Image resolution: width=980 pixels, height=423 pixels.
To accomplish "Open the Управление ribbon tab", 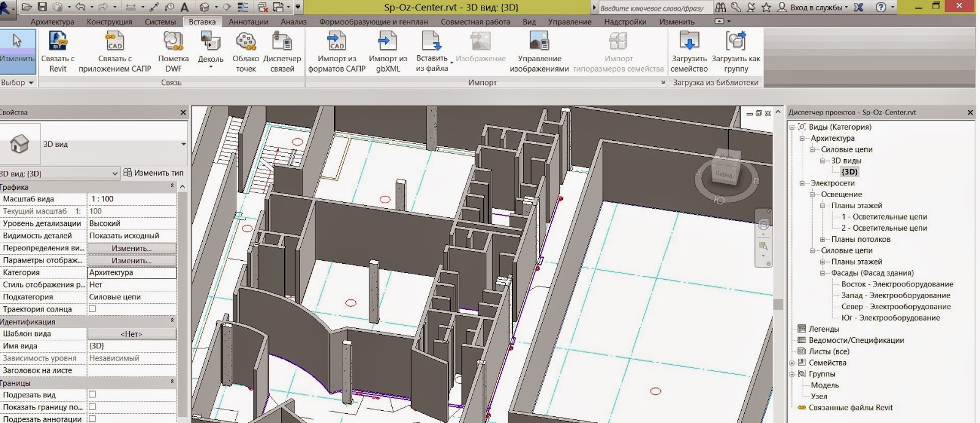I will [570, 21].
